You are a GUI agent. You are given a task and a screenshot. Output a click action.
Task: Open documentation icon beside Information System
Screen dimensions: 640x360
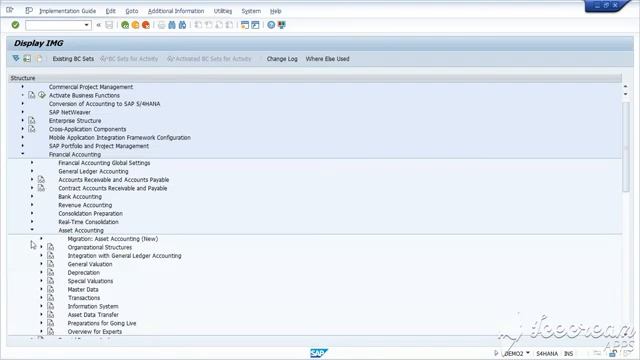click(51, 306)
